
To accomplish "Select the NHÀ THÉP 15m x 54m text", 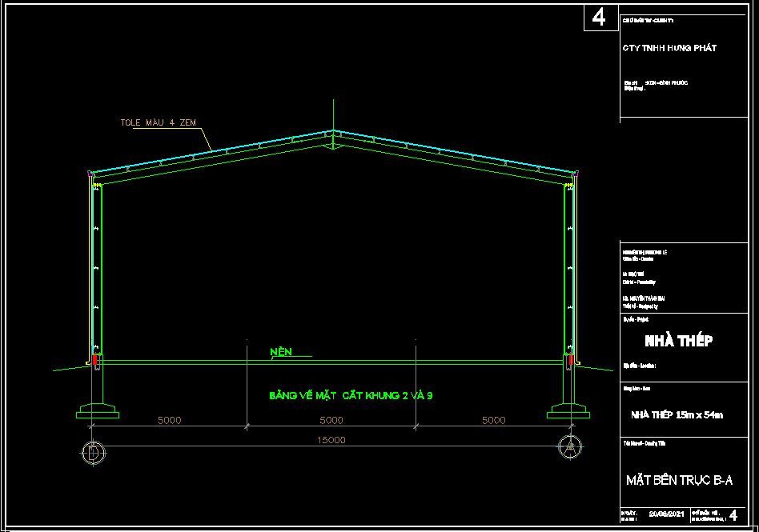I will coord(677,414).
